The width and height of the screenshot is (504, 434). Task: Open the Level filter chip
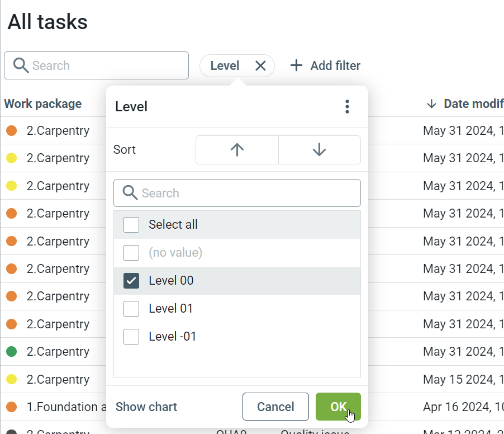click(225, 66)
